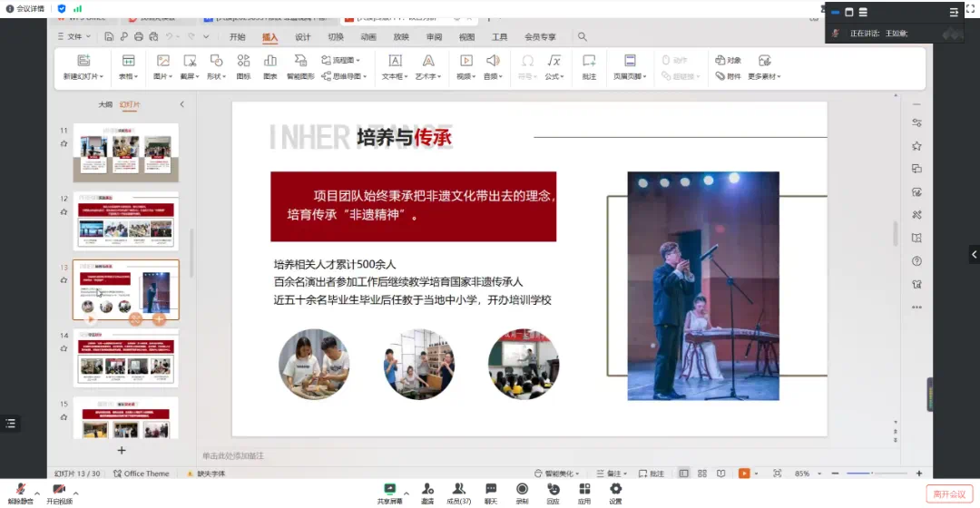The image size is (980, 508).
Task: Toggle the 备注 notes pane in status bar
Action: (612, 474)
